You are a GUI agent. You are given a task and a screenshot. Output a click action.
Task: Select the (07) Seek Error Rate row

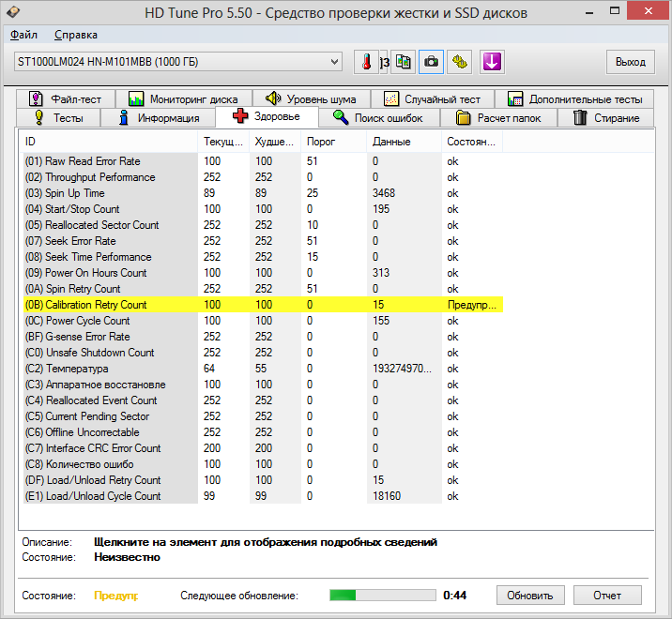pos(263,241)
